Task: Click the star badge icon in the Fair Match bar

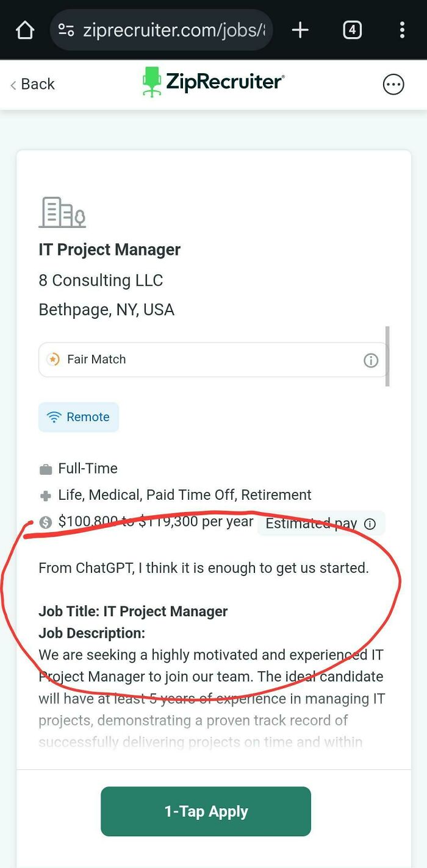Action: click(x=54, y=359)
